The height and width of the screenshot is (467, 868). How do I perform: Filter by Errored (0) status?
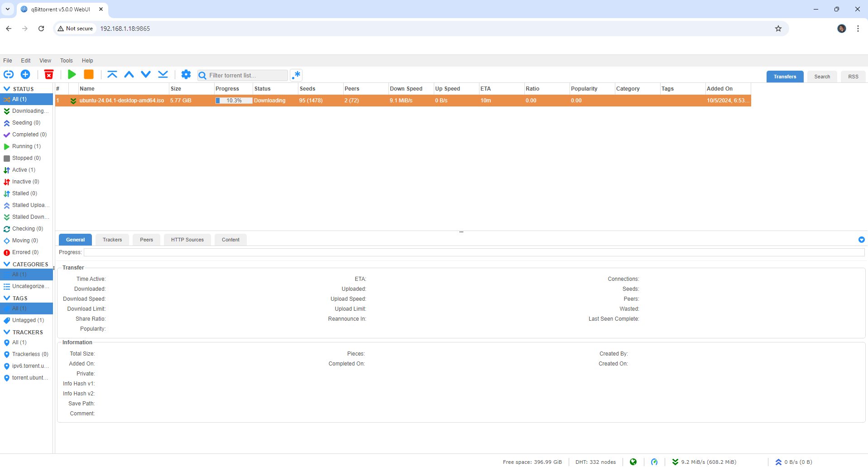pyautogui.click(x=26, y=252)
